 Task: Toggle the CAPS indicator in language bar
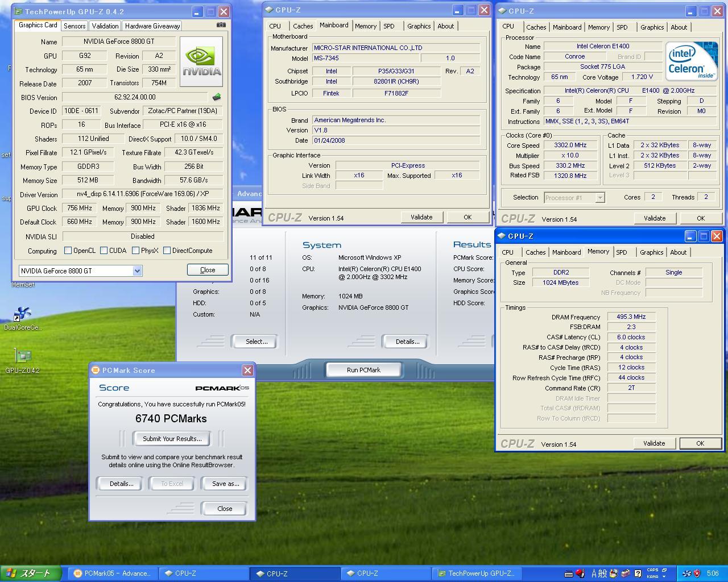point(652,570)
